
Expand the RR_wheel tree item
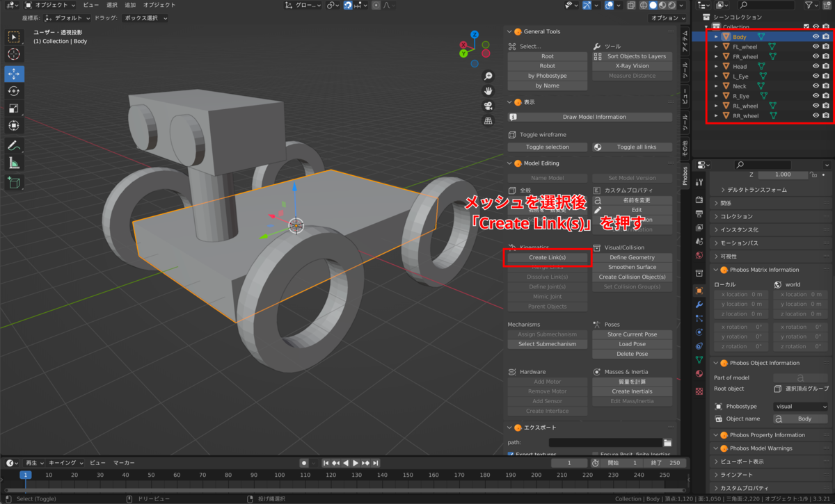716,116
